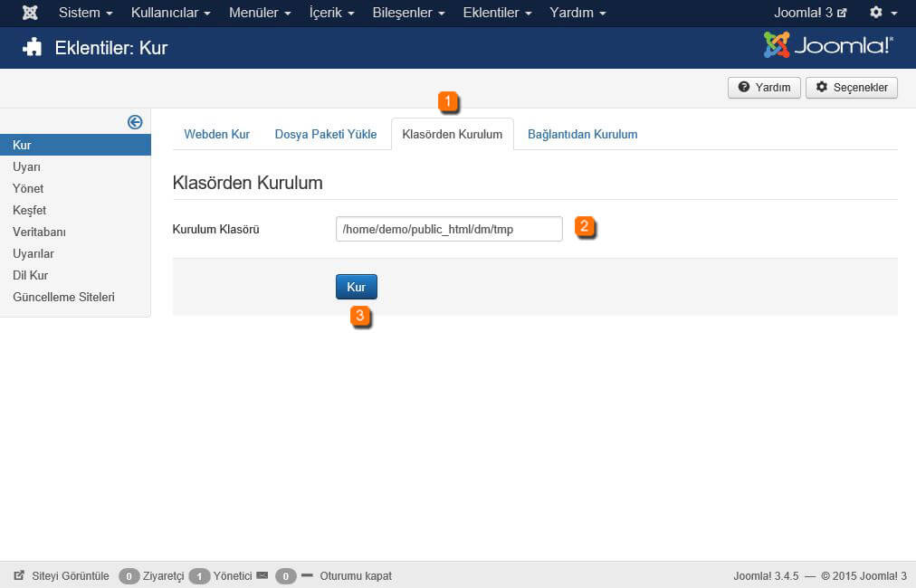Click the Yardım help button
Viewport: 916px width, 588px height.
point(764,88)
